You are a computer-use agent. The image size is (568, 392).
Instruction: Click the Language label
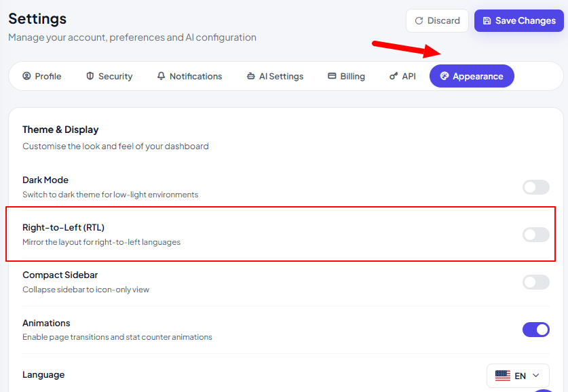[43, 374]
